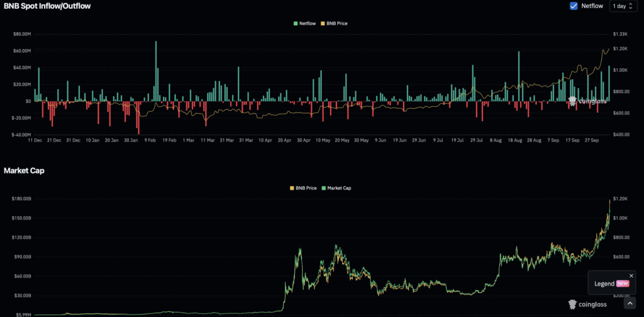Screen dimensions: 644x317
Task: Open the 1 day interval dropdown
Action: coord(623,6)
